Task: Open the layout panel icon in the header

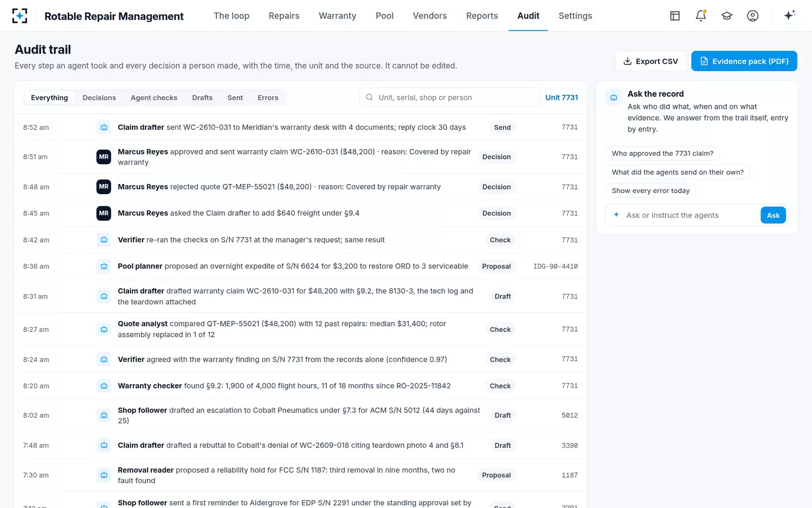Action: click(675, 16)
